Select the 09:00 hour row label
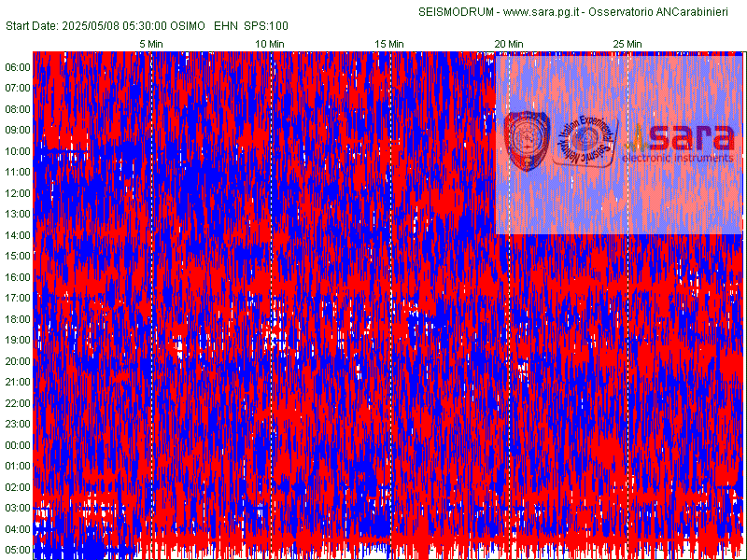747x560 pixels. 18,130
